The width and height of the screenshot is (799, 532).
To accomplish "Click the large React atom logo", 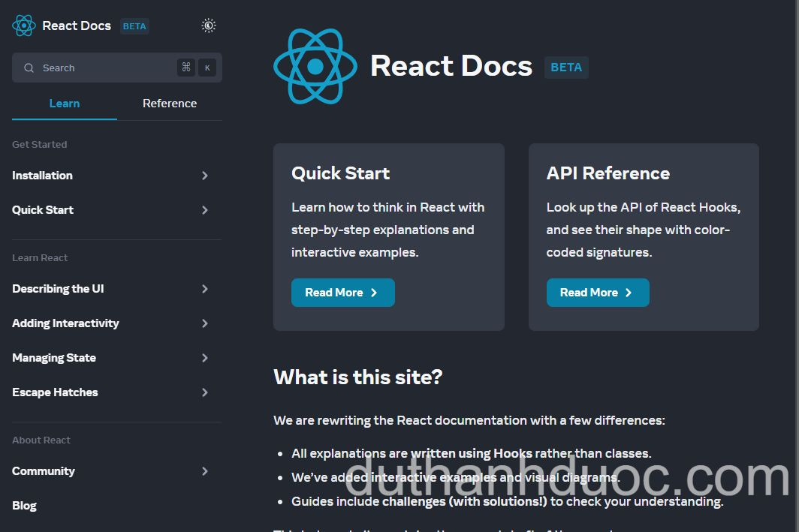I will click(x=315, y=66).
